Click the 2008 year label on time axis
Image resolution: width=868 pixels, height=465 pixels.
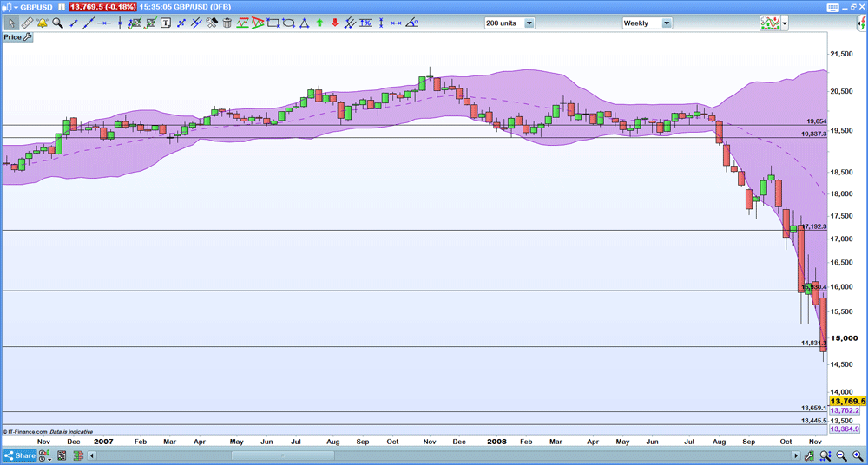pos(496,442)
